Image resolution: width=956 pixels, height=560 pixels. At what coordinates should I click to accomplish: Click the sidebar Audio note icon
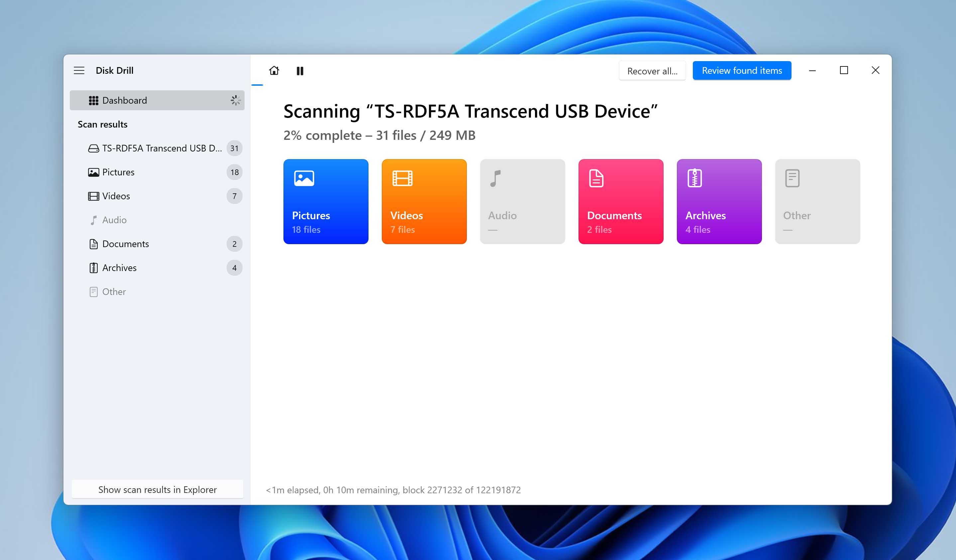click(93, 220)
